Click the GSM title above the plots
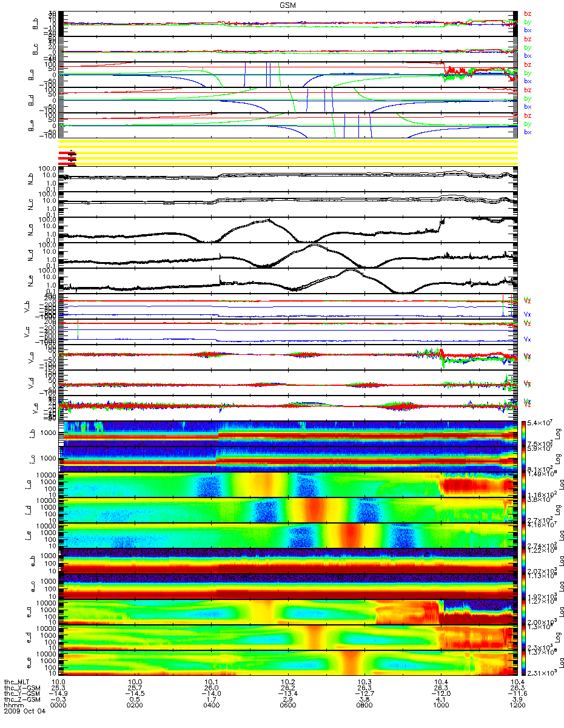The height and width of the screenshot is (728, 564). click(x=287, y=4)
